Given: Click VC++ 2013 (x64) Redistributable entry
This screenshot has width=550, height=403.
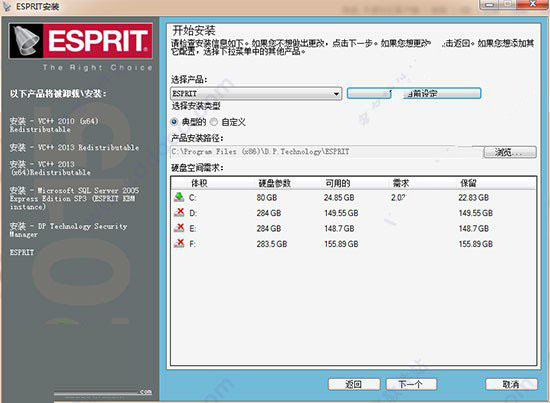Looking at the screenshot, I should point(50,168).
